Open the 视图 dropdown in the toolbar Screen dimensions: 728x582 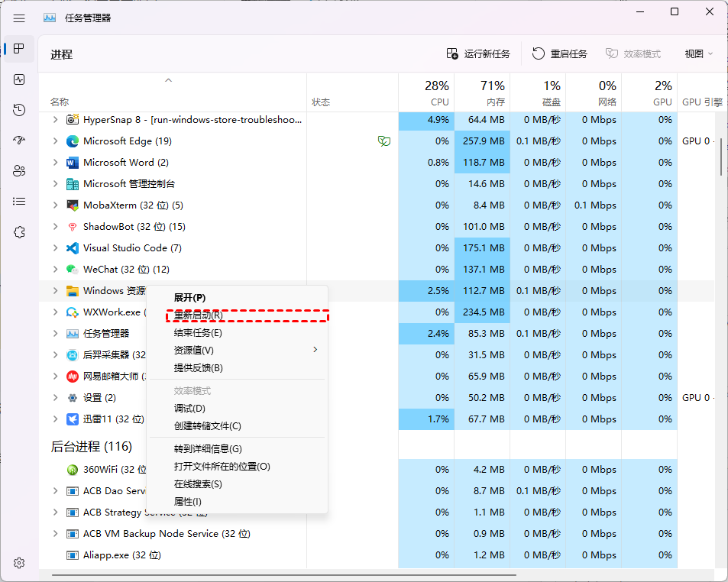click(x=698, y=53)
